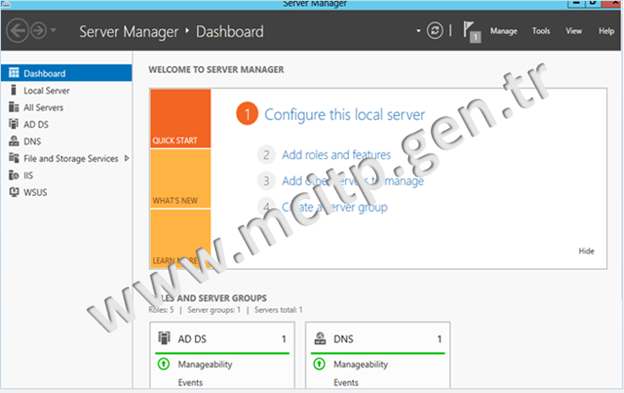
Task: Click the All Servers icon
Action: pyautogui.click(x=14, y=107)
